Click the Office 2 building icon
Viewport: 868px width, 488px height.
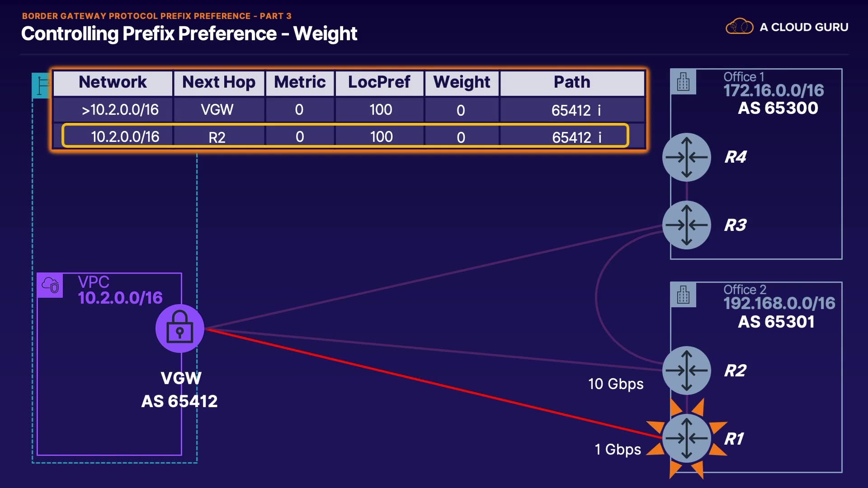(x=683, y=295)
